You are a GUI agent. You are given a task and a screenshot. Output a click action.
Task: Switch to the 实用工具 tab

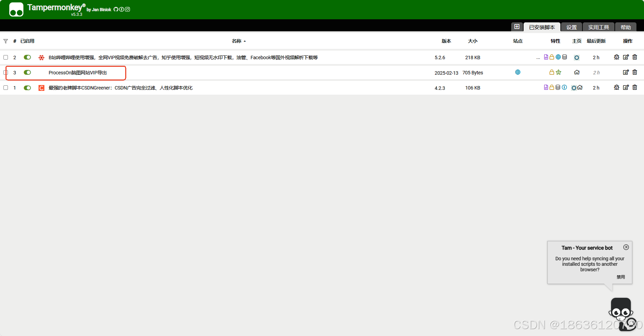pyautogui.click(x=599, y=27)
